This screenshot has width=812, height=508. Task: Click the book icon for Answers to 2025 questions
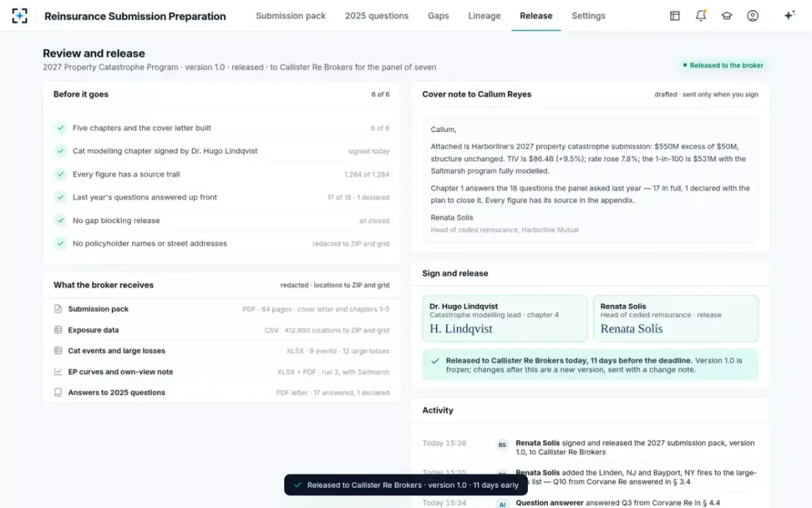point(58,392)
